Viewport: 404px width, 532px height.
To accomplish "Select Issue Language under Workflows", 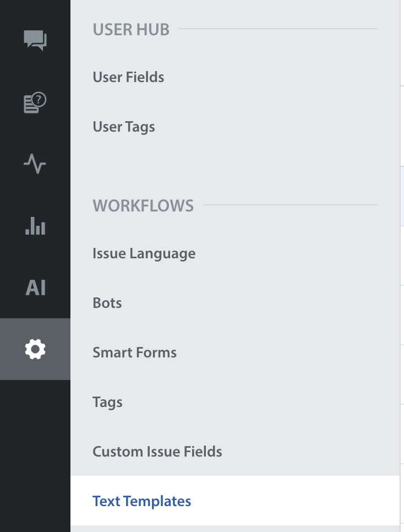I will (144, 253).
